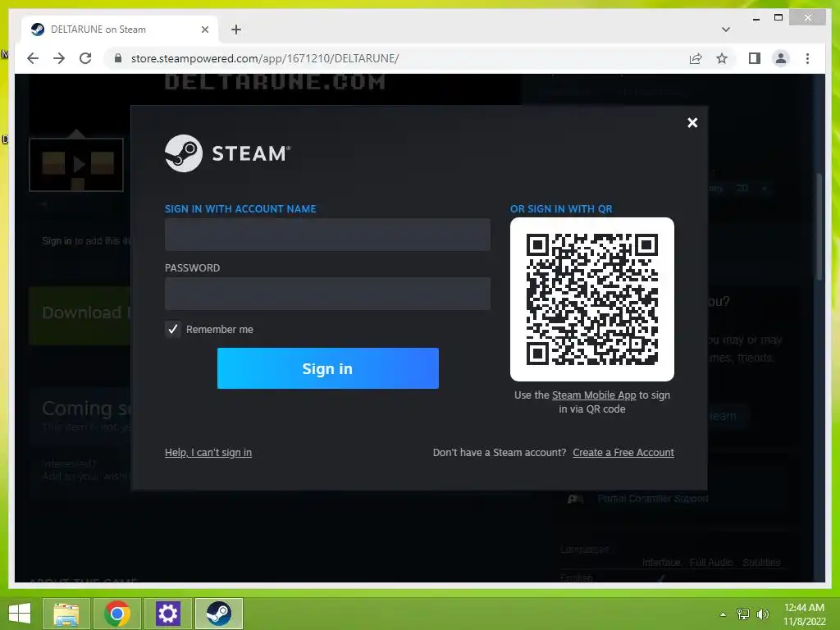Screen dimensions: 840x630
Task: Reload the DELTARUNE Steam page
Action: pos(85,58)
